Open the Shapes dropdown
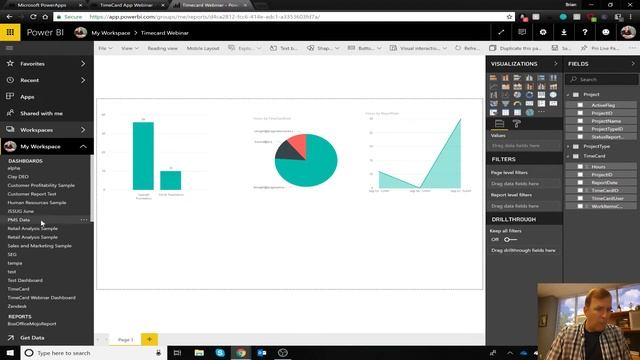 pos(323,48)
